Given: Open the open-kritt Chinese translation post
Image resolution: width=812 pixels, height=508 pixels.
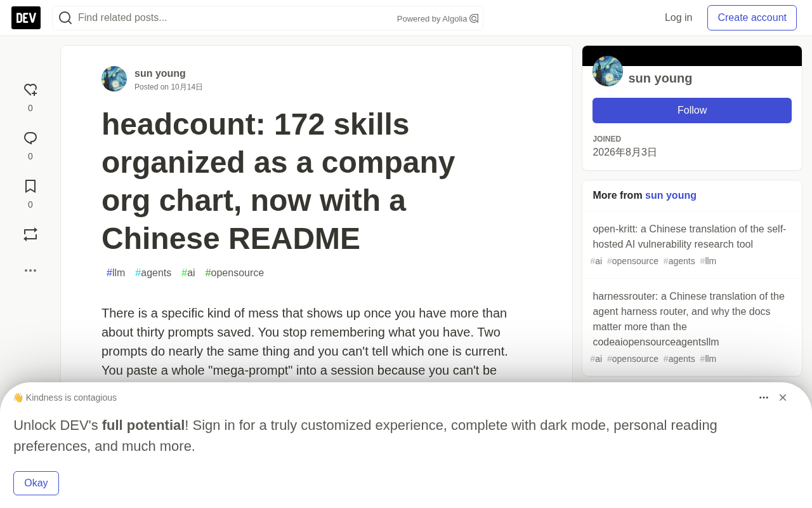Looking at the screenshot, I should 690,237.
